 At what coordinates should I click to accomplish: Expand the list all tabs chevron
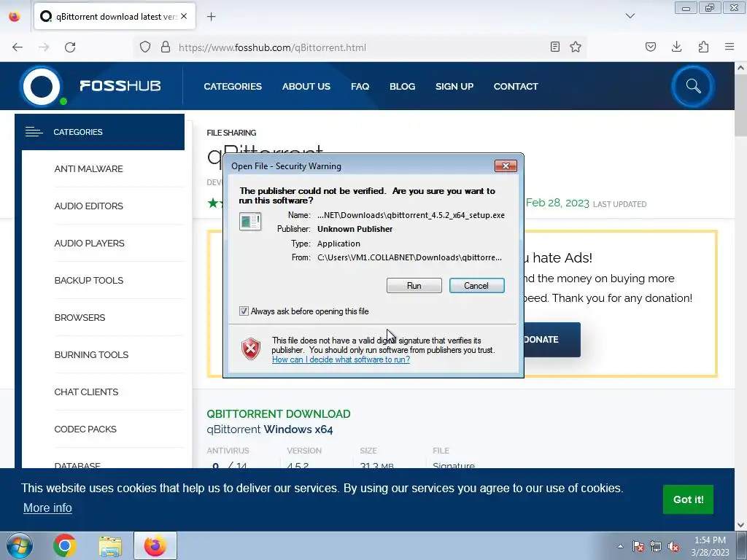click(x=630, y=16)
